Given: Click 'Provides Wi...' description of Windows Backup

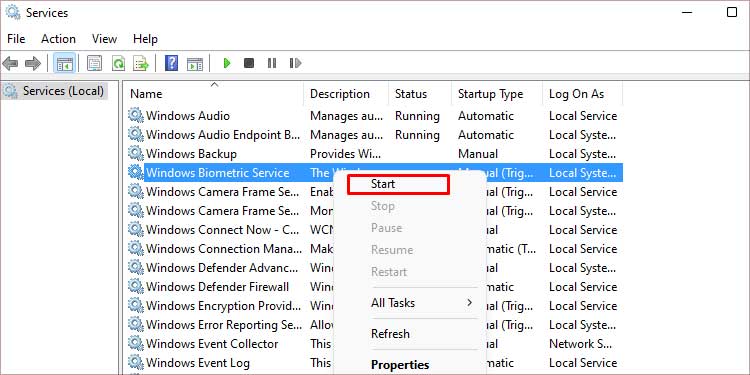Looking at the screenshot, I should click(x=345, y=154).
